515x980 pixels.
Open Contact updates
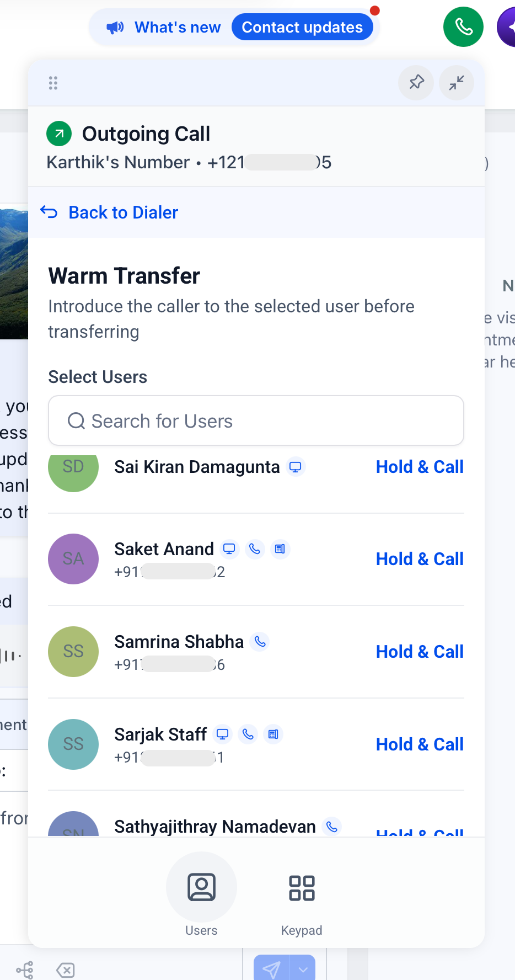coord(302,27)
